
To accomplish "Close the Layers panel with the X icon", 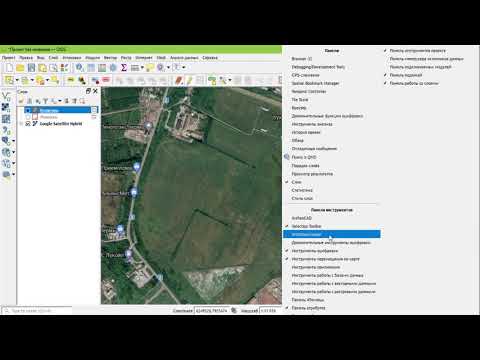I will [x=95, y=91].
